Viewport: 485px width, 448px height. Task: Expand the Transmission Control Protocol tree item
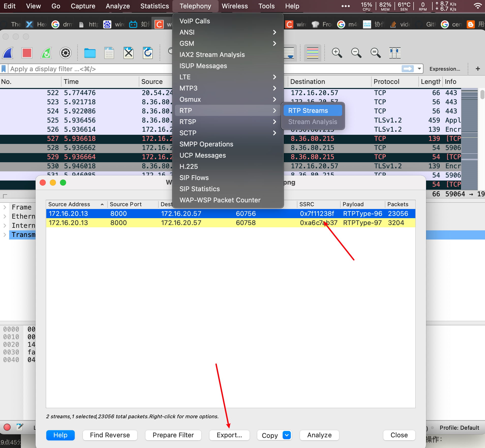click(x=5, y=235)
